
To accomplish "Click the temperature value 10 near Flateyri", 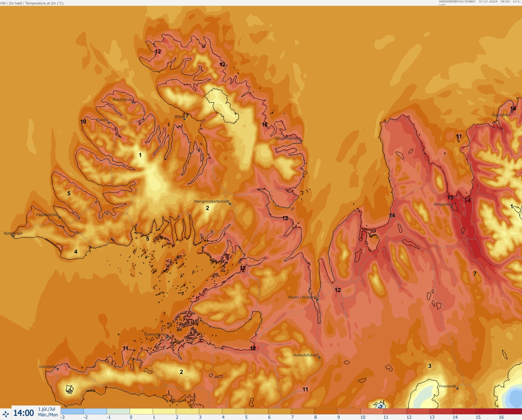I will 83,122.
